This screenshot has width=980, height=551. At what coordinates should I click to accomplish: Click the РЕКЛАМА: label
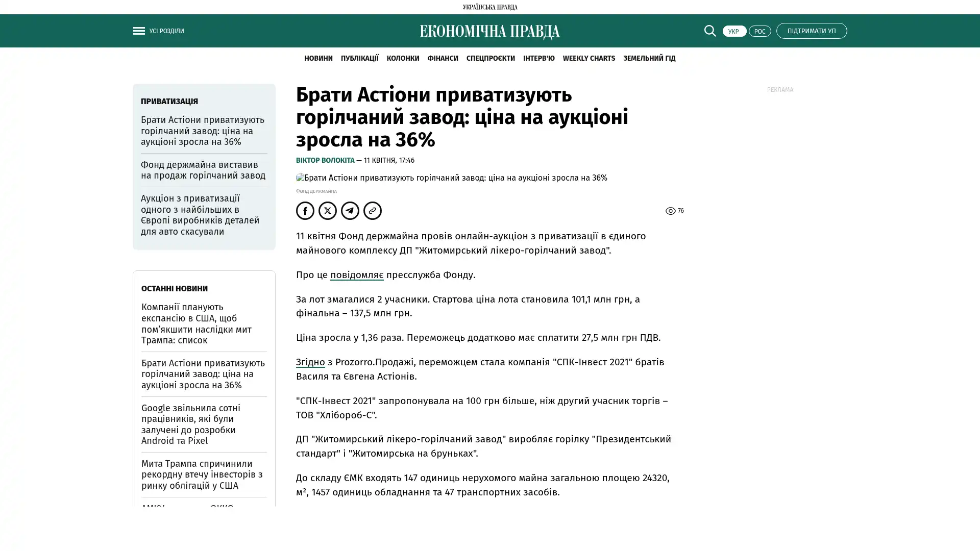[780, 90]
